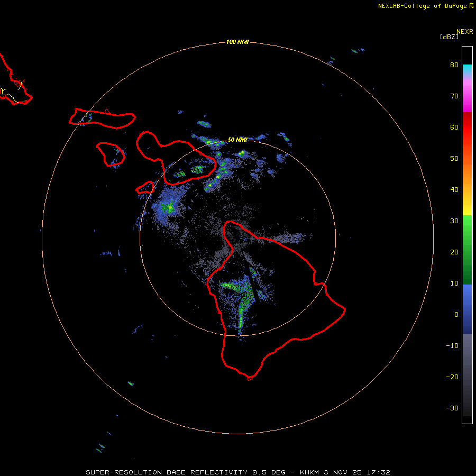
Task: Click the 10 value on dBZ scale
Action: tap(454, 283)
